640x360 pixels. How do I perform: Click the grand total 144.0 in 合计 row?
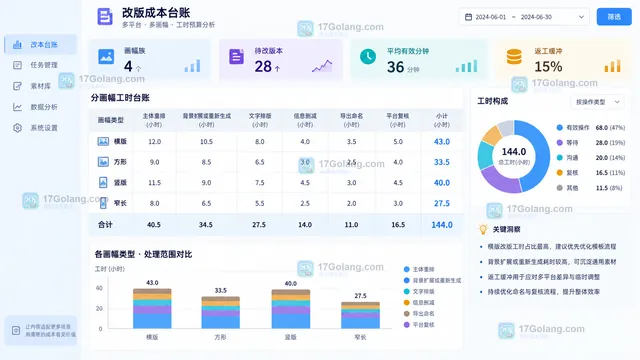pos(442,225)
